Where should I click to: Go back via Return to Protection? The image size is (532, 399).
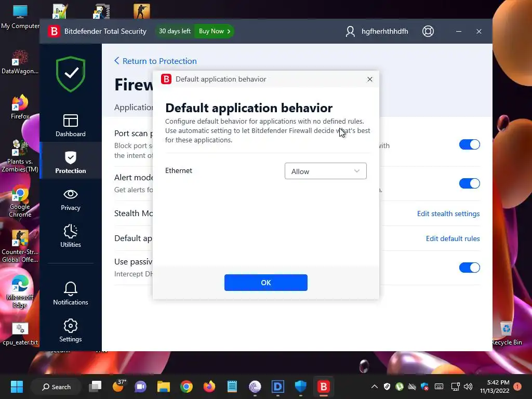tap(155, 61)
